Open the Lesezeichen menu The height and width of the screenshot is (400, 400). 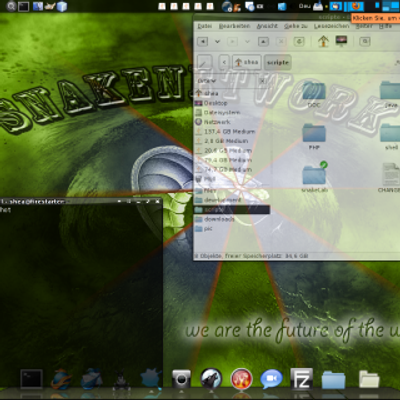click(x=331, y=26)
